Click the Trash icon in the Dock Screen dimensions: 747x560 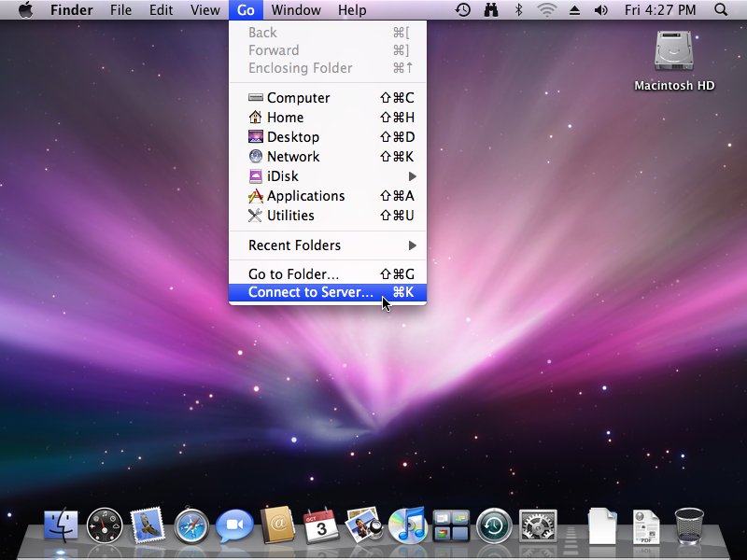point(689,526)
